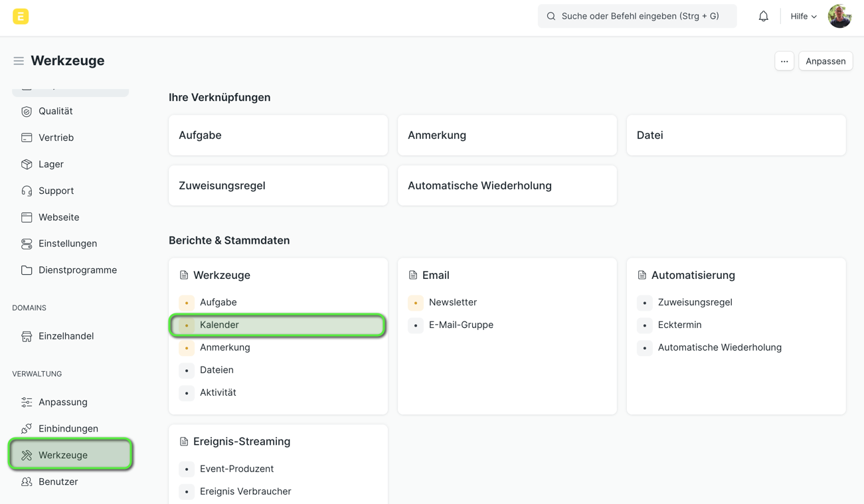The width and height of the screenshot is (864, 504).
Task: Click the Webseite browser icon
Action: 27,218
